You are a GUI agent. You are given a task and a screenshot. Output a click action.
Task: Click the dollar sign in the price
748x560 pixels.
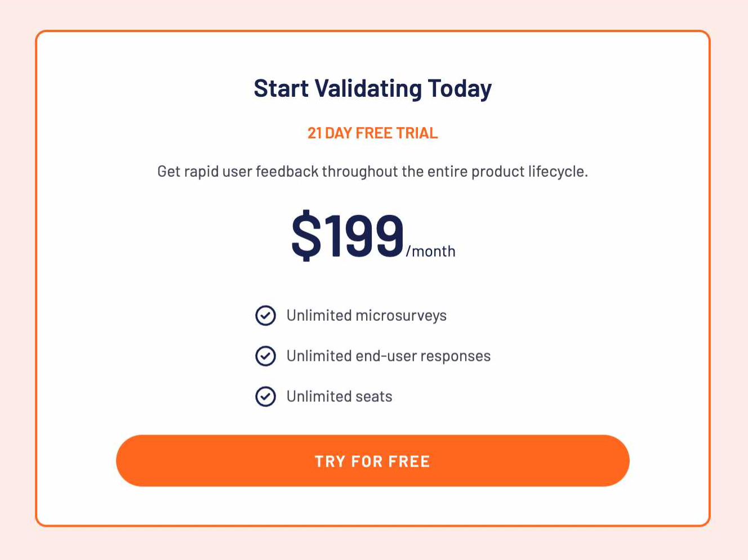306,235
